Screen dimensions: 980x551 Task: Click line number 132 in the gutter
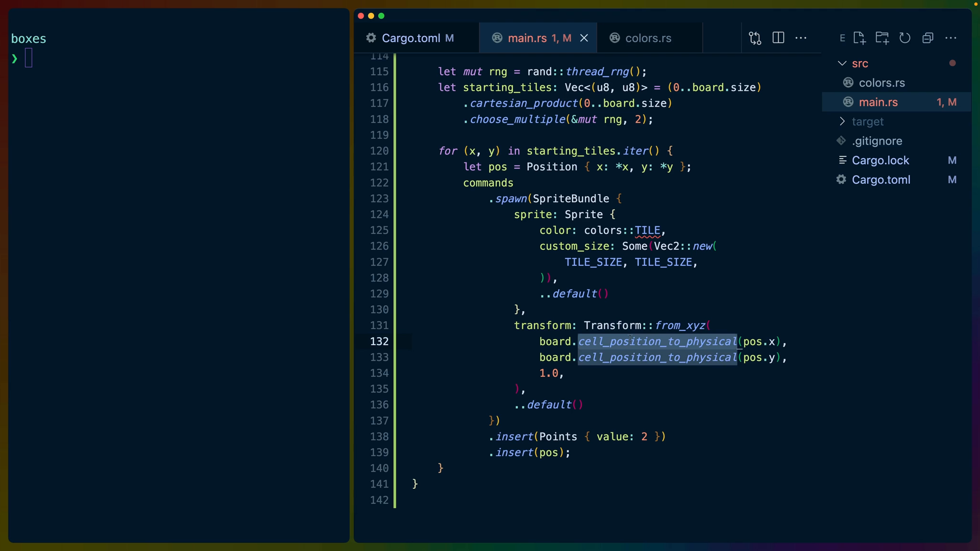[x=379, y=342]
